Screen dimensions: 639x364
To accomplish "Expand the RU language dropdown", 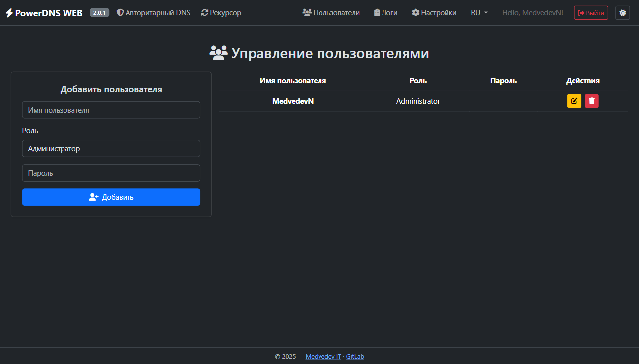I will (479, 13).
